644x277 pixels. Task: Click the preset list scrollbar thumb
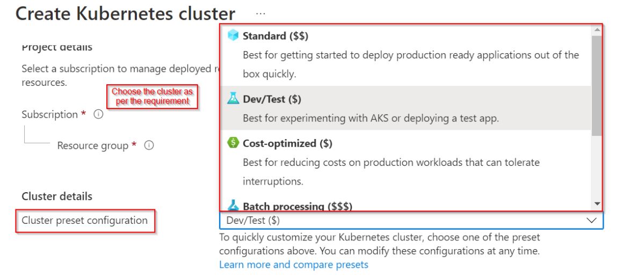597,86
